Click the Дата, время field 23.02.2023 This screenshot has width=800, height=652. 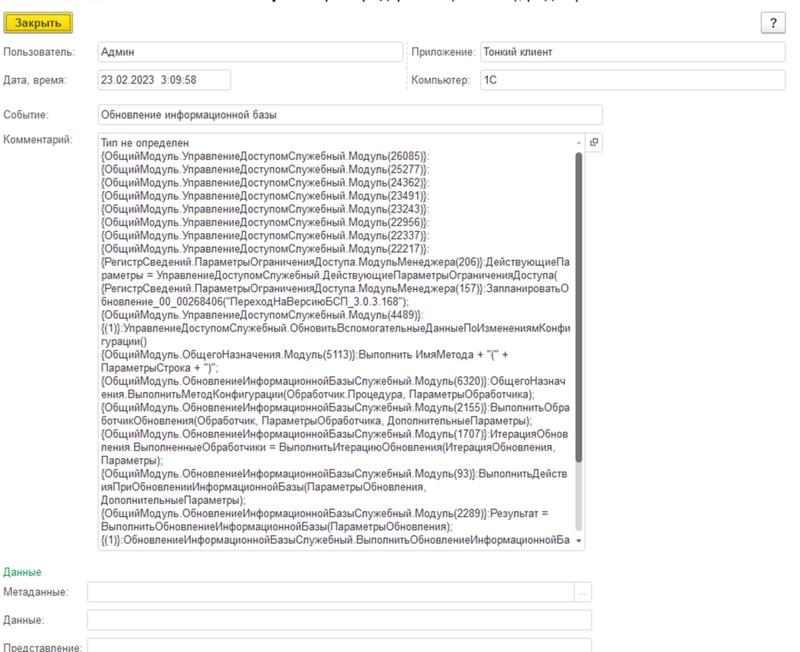coord(164,80)
